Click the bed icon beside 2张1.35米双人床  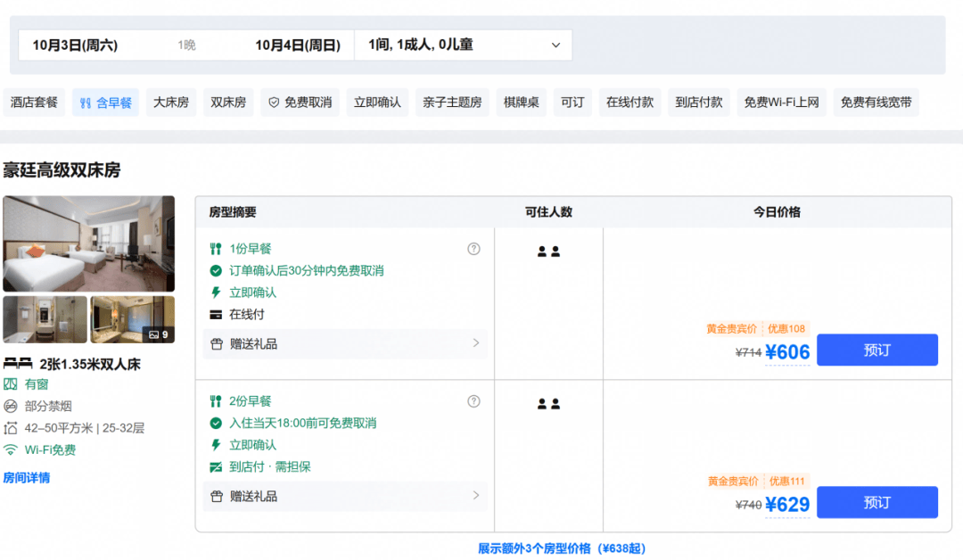[18, 364]
